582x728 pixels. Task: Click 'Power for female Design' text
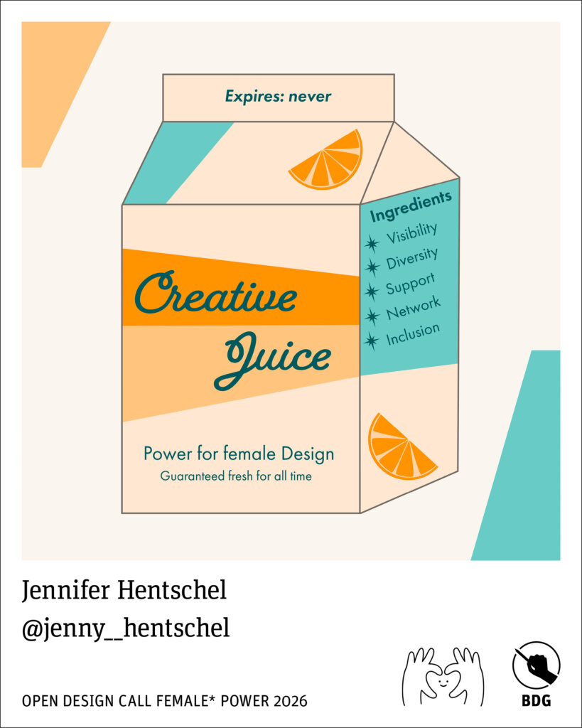[x=239, y=454]
